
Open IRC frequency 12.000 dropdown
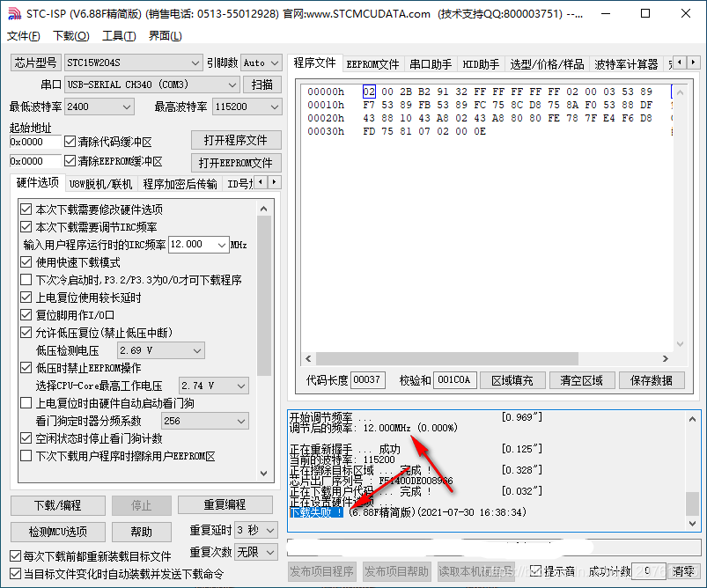198,245
